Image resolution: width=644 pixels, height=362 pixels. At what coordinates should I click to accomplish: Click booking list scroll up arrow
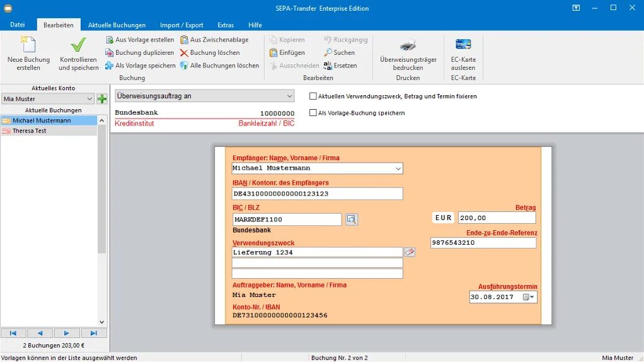pos(102,120)
